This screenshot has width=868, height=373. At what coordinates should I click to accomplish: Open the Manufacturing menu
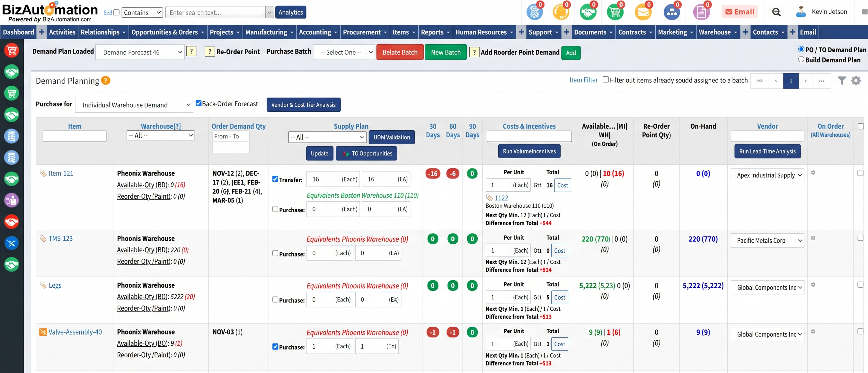point(269,32)
